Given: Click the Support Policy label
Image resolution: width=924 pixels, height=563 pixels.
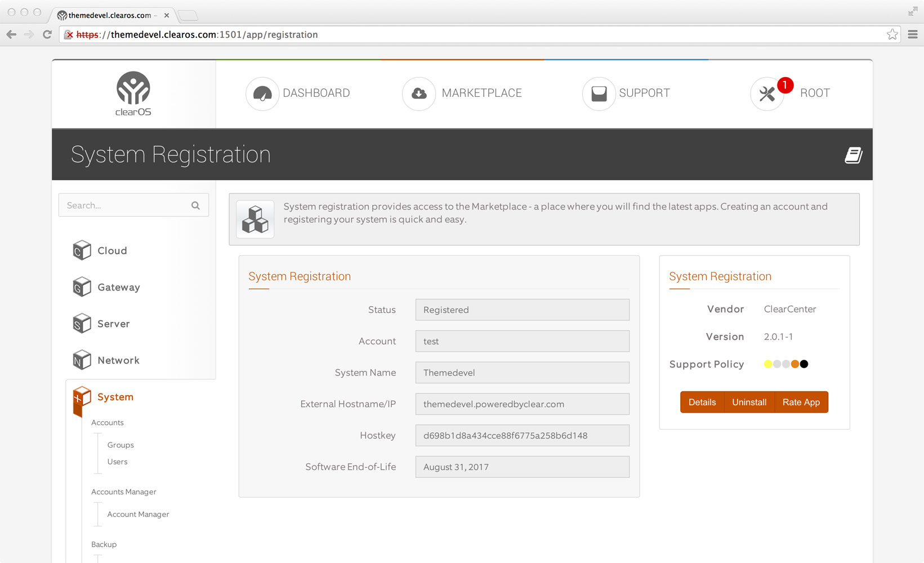Looking at the screenshot, I should click(707, 364).
